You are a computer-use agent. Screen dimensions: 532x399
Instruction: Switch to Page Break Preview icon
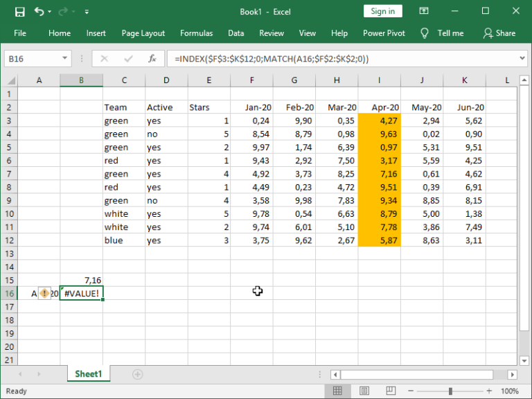[x=391, y=391]
